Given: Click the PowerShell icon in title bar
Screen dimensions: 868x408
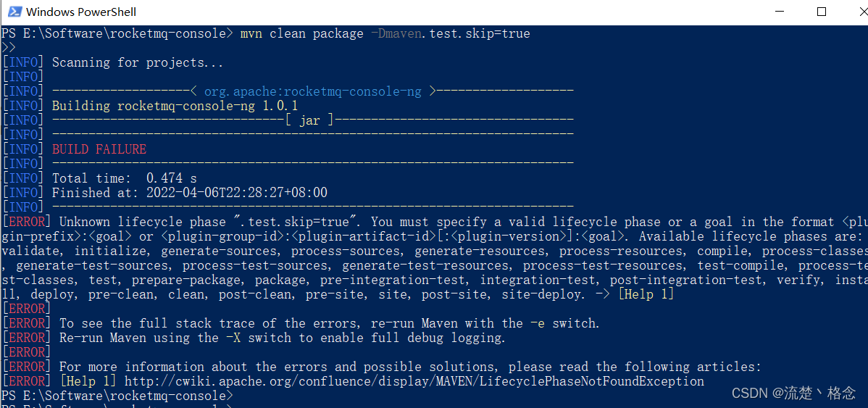Looking at the screenshot, I should pos(14,12).
